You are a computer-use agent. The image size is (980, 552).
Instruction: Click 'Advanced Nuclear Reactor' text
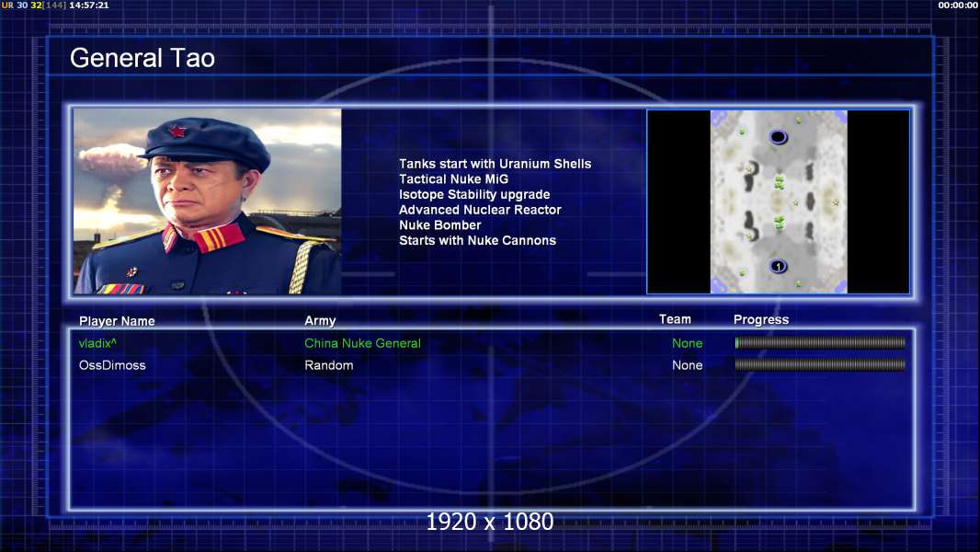pyautogui.click(x=480, y=210)
